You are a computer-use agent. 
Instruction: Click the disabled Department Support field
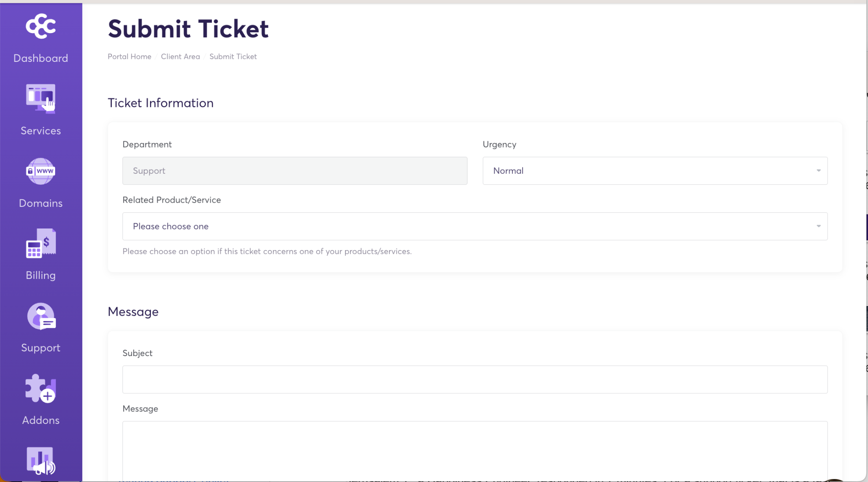coord(295,171)
